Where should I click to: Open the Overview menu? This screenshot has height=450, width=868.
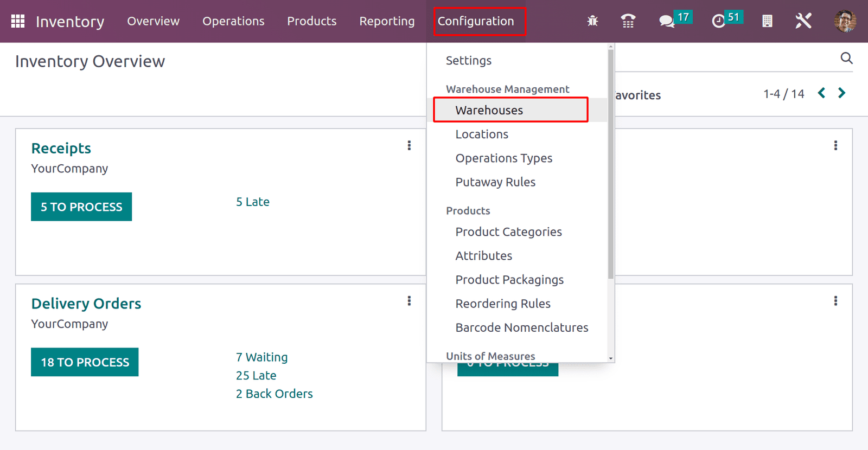(x=153, y=21)
